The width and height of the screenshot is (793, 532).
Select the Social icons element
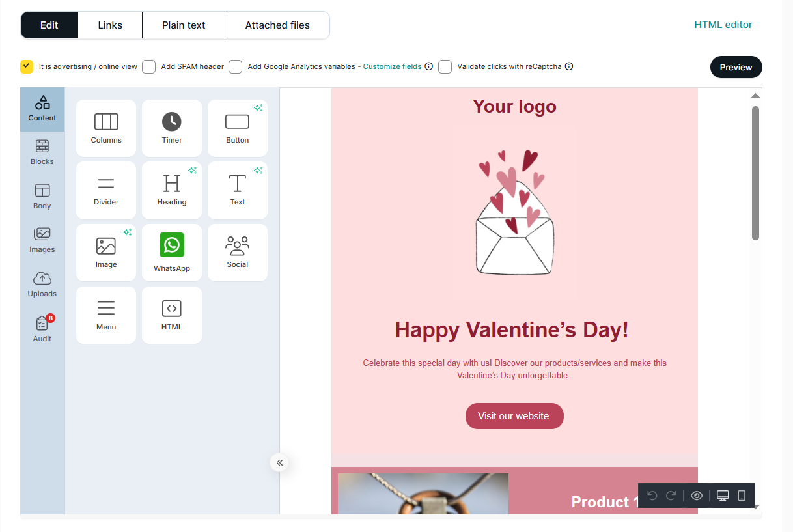pyautogui.click(x=238, y=253)
